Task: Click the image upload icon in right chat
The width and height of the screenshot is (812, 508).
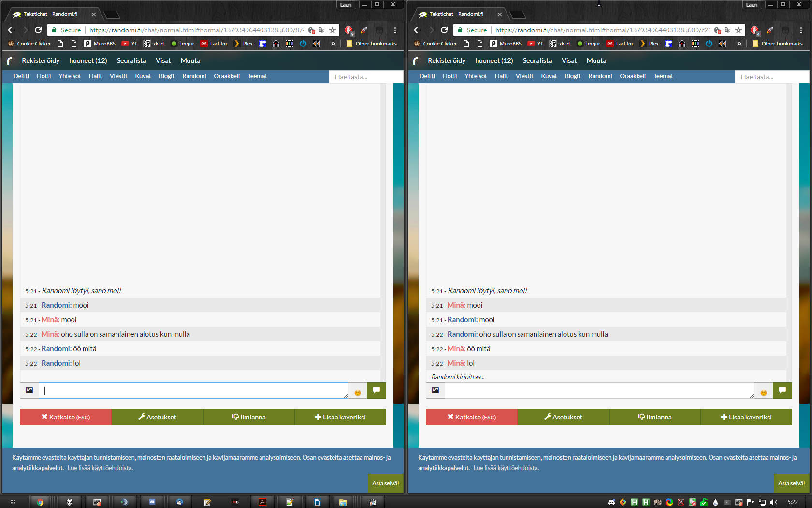Action: [x=435, y=390]
